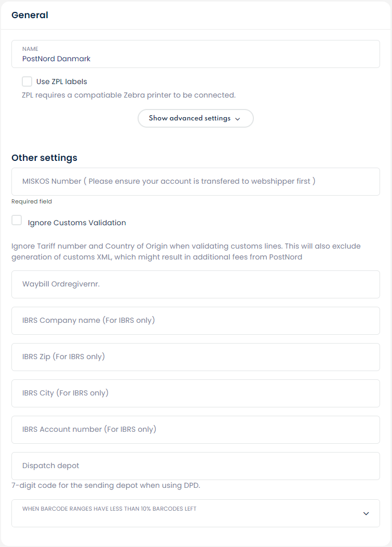This screenshot has height=547, width=392.
Task: Click the "Ignore Customs Validation" label text
Action: [77, 223]
